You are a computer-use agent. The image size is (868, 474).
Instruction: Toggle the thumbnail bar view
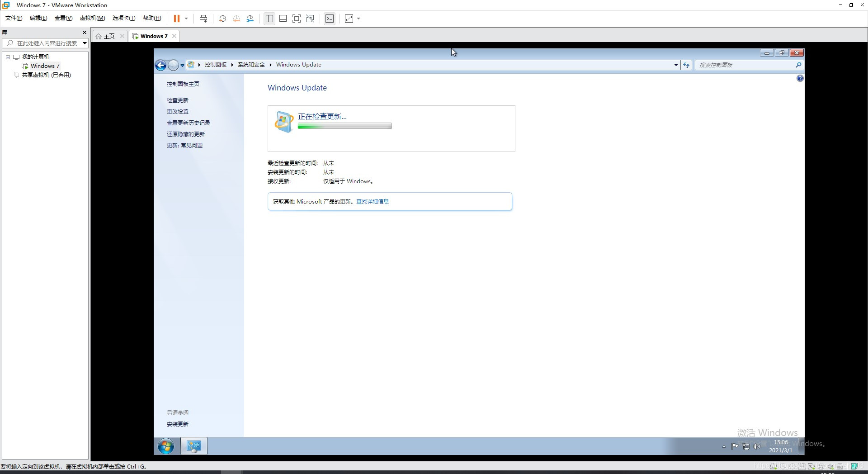(283, 19)
